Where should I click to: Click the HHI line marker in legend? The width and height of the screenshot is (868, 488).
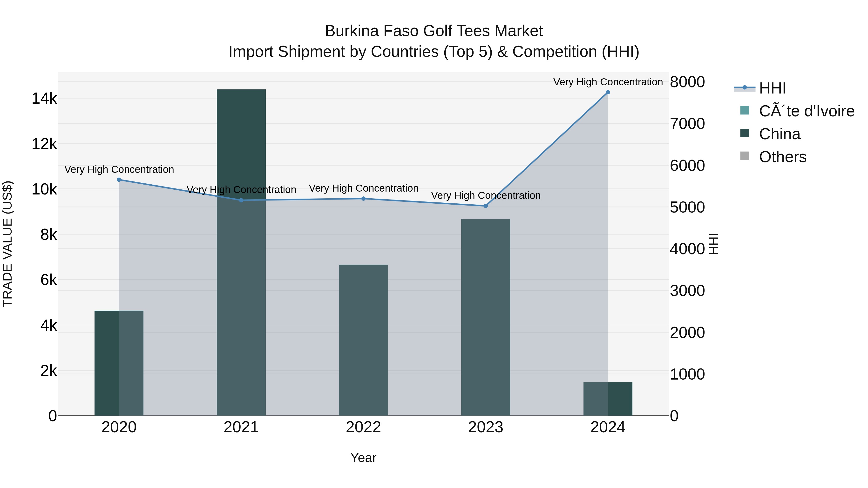(745, 87)
